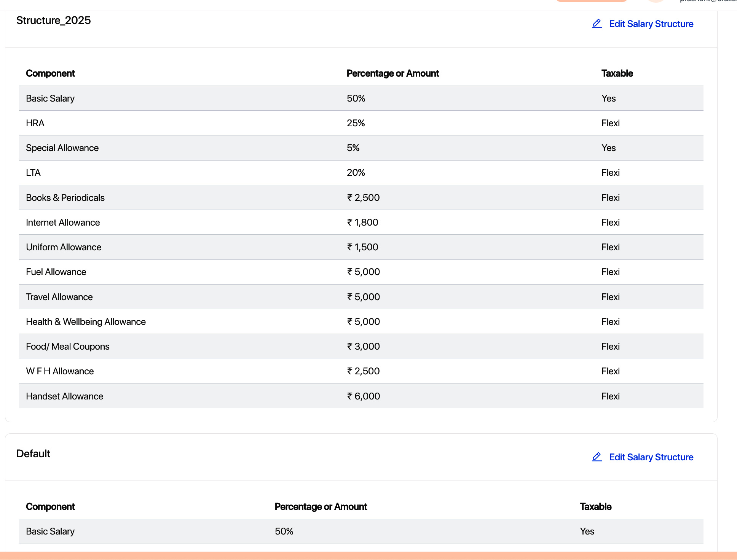This screenshot has height=560, width=737.
Task: Open Edit Salary Structure for Default
Action: coord(651,457)
